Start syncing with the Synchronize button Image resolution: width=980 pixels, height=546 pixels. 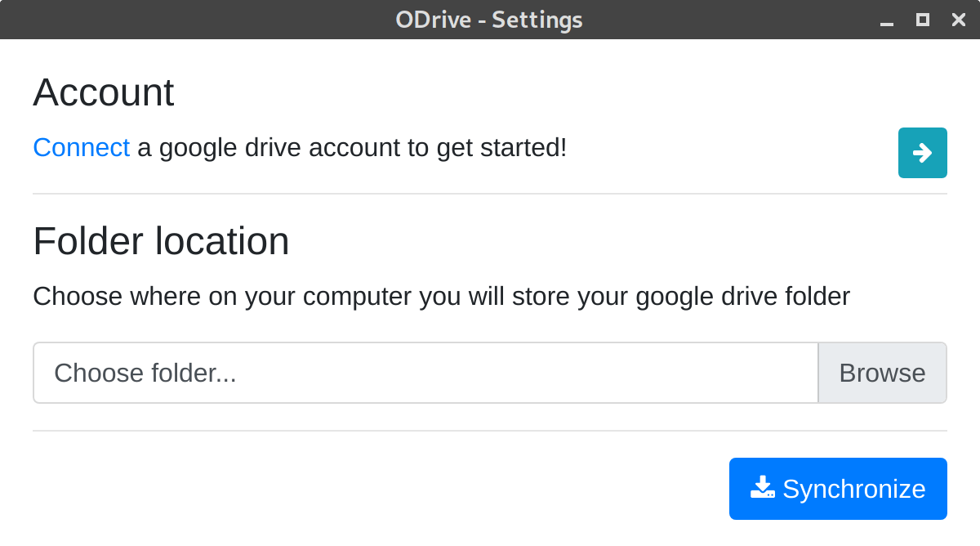pyautogui.click(x=838, y=489)
